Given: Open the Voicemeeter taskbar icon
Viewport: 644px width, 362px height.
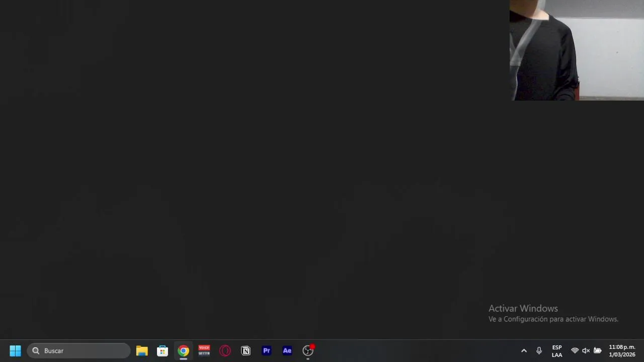Looking at the screenshot, I should (204, 350).
